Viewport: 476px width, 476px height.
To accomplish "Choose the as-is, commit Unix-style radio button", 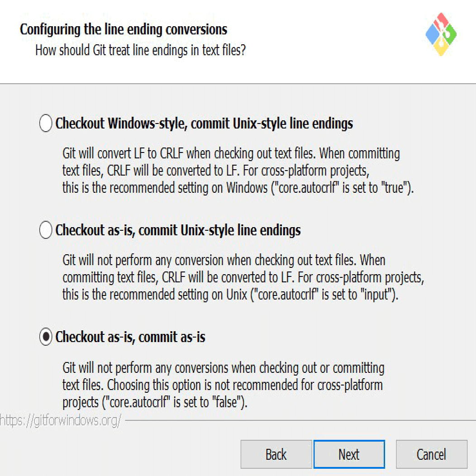I will pyautogui.click(x=46, y=230).
